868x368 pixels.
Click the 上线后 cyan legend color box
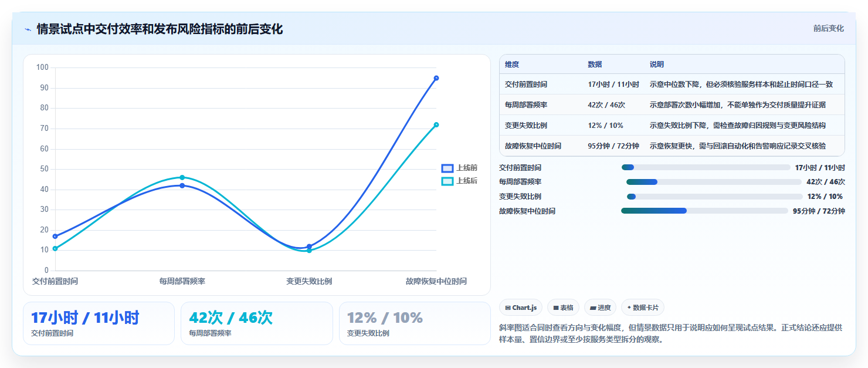[447, 181]
